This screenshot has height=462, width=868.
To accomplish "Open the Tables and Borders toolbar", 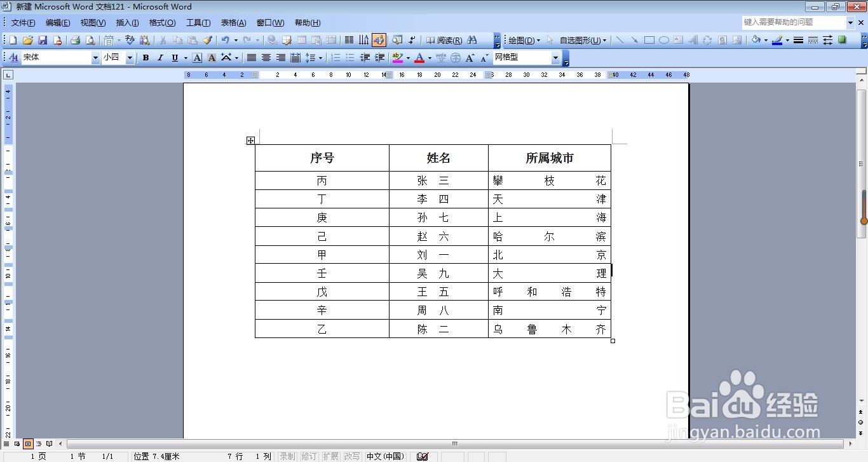I will pyautogui.click(x=287, y=39).
